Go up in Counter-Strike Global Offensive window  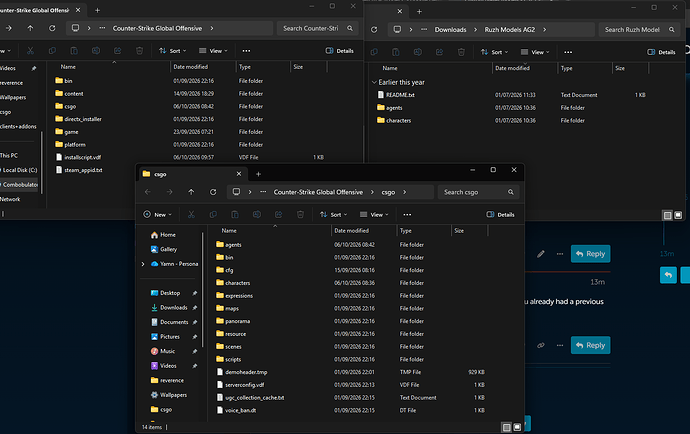click(30, 28)
